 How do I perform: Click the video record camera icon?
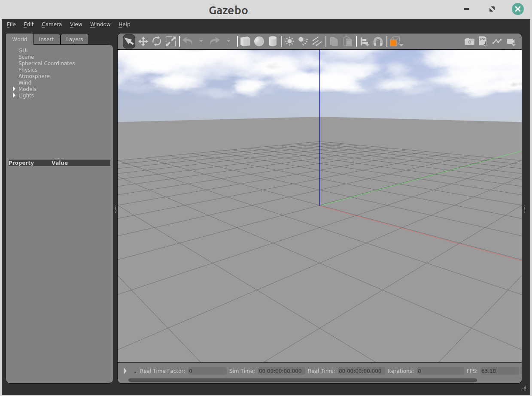click(x=511, y=42)
